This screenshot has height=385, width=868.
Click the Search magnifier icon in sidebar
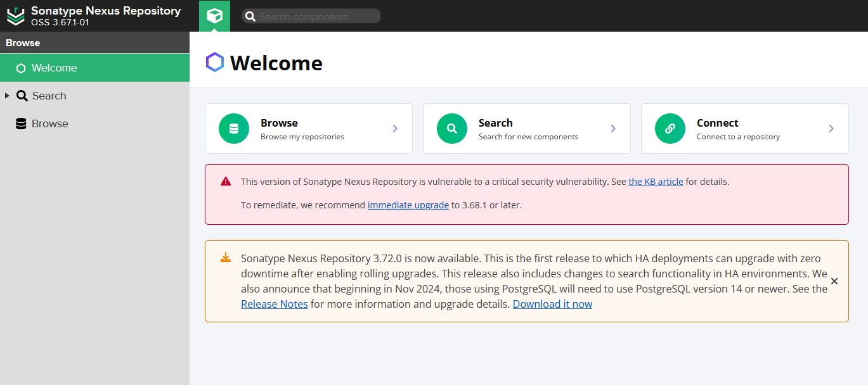[x=22, y=96]
